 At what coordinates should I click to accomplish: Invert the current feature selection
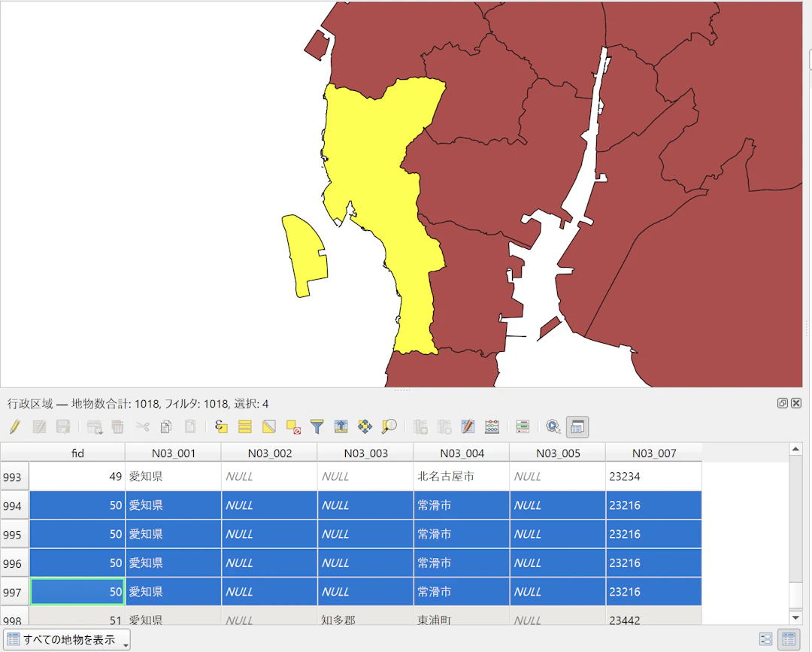(269, 427)
